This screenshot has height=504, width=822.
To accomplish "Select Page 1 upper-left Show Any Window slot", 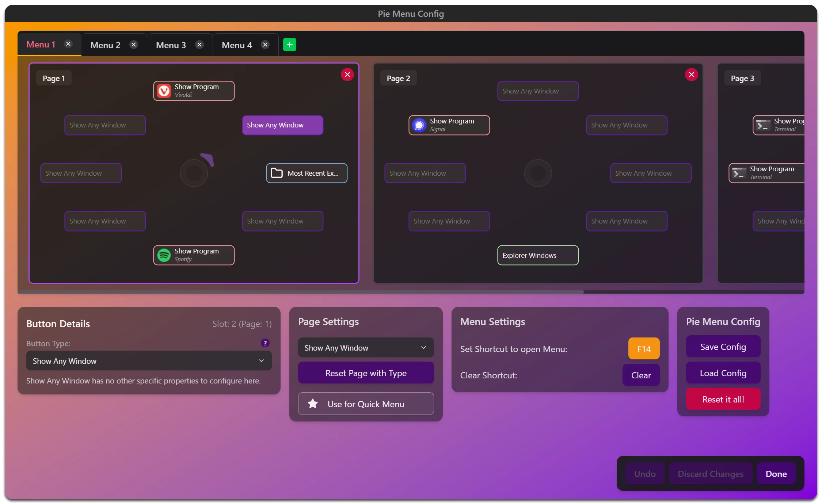I will click(105, 125).
